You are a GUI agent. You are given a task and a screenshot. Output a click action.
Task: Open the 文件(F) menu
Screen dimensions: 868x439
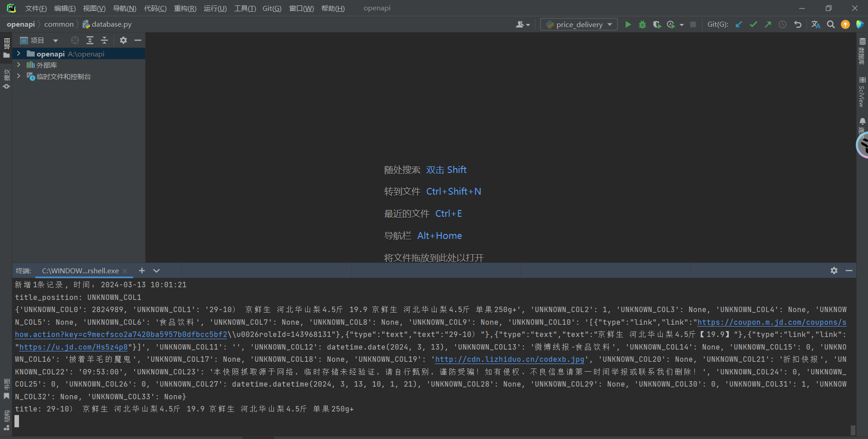pyautogui.click(x=36, y=8)
